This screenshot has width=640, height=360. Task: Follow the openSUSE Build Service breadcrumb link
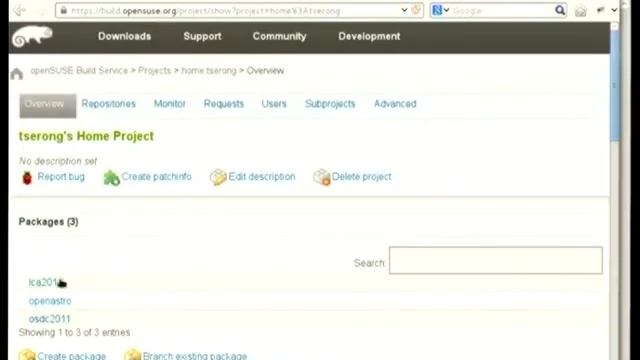(x=79, y=71)
